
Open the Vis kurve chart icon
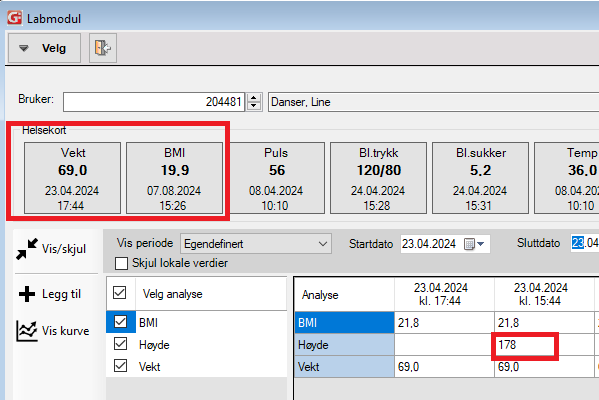pyautogui.click(x=27, y=330)
